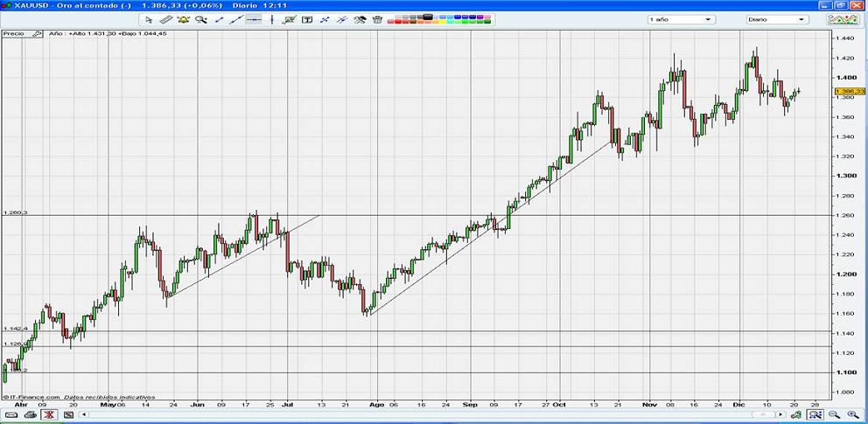Select the long trend line tool

[x=236, y=20]
